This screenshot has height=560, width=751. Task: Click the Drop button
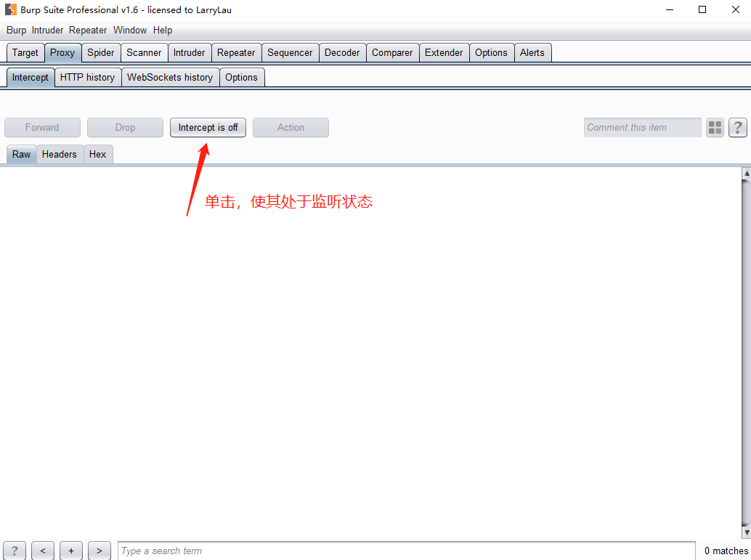click(x=125, y=128)
